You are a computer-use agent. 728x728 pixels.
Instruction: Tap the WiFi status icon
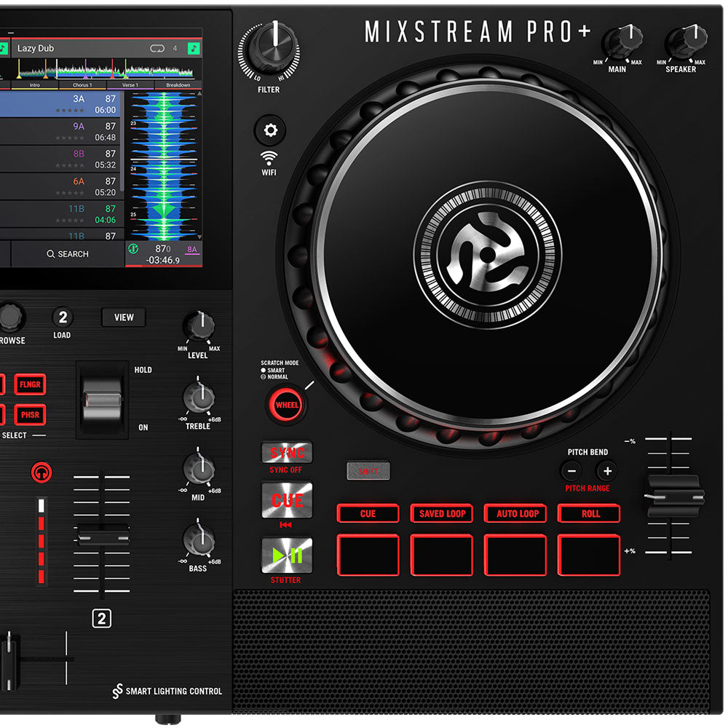pos(269,157)
